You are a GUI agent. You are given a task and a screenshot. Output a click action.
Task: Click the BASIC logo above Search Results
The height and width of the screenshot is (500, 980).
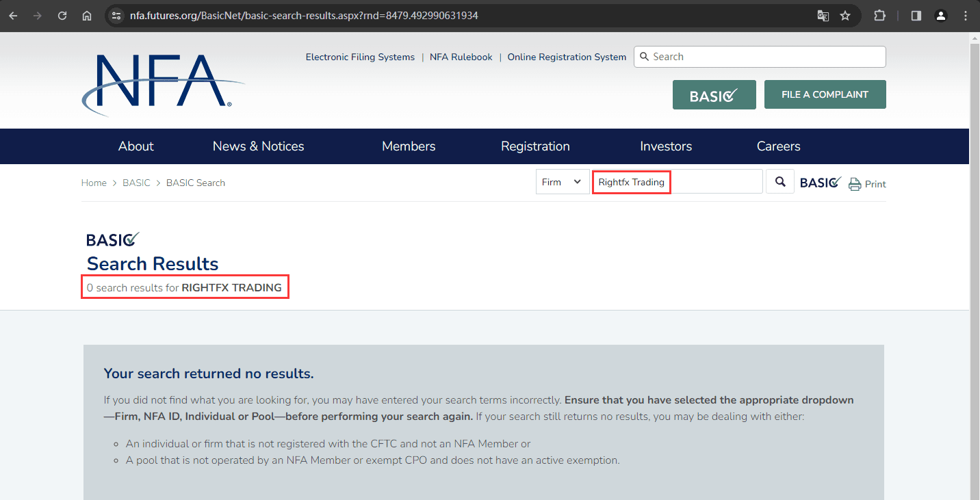click(113, 239)
